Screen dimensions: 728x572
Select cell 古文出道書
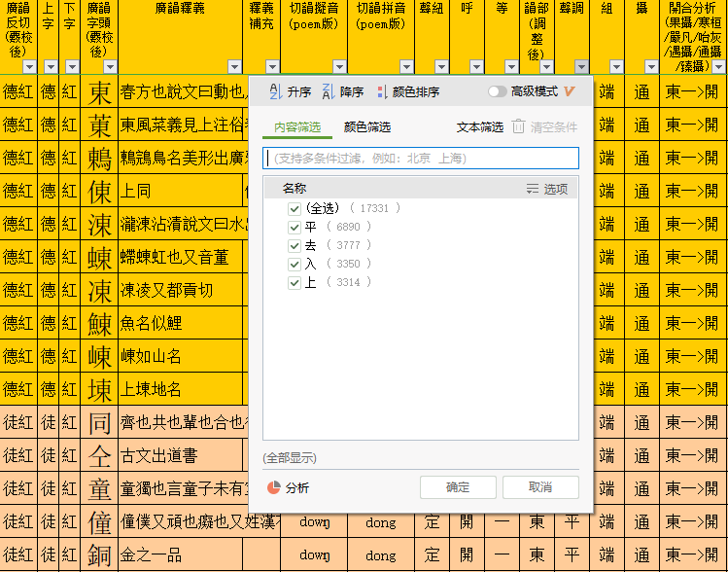(181, 455)
